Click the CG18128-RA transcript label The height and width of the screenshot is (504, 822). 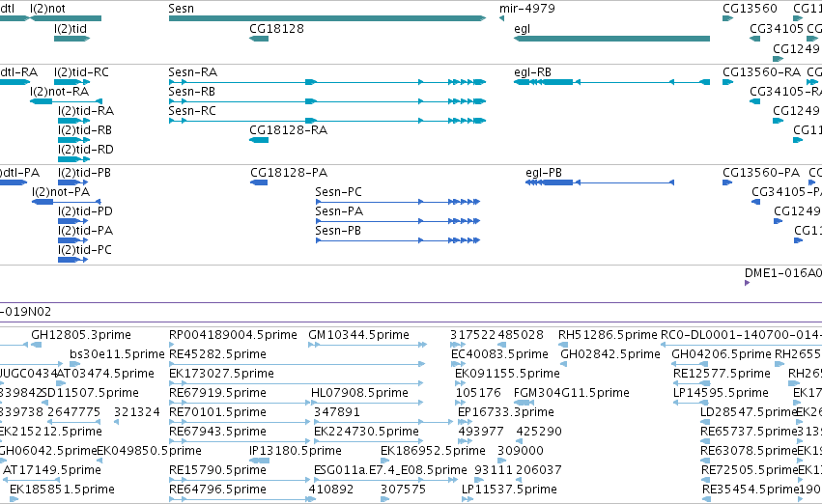click(x=289, y=130)
